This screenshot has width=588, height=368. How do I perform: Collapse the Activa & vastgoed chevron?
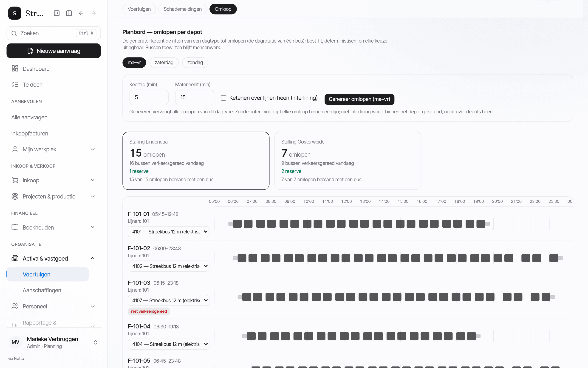click(x=93, y=258)
